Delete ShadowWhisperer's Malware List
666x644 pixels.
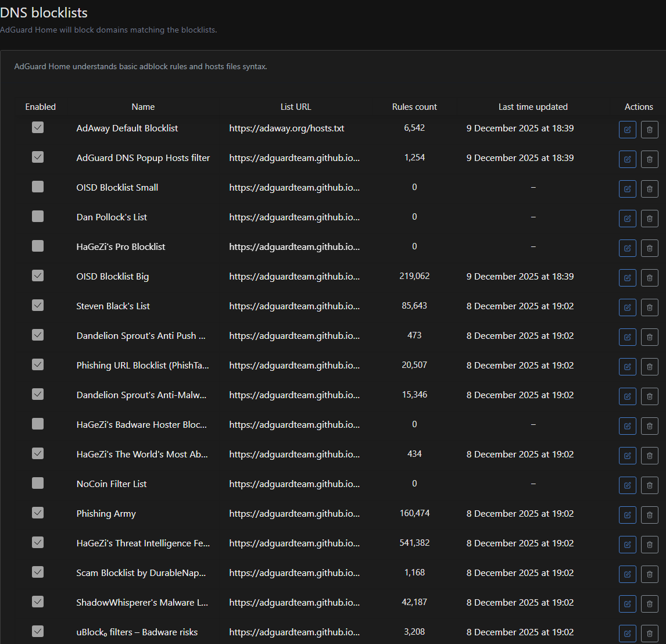[x=649, y=604]
